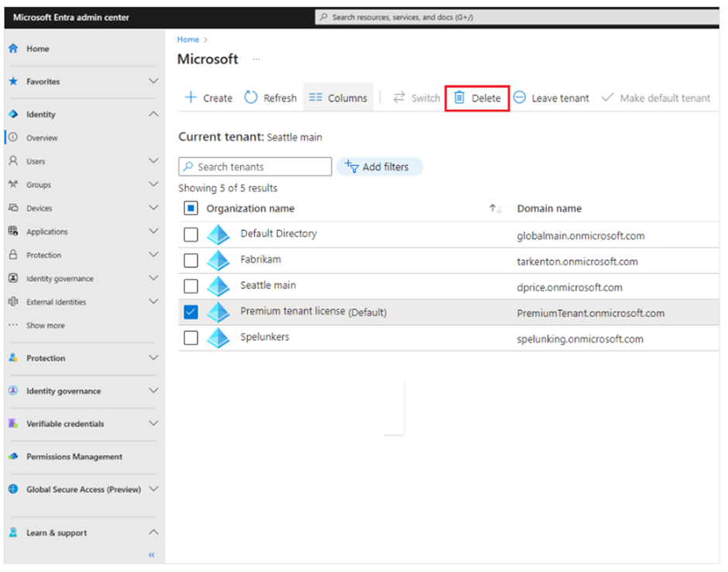Refresh the tenant list
This screenshot has height=572, width=728.
271,98
